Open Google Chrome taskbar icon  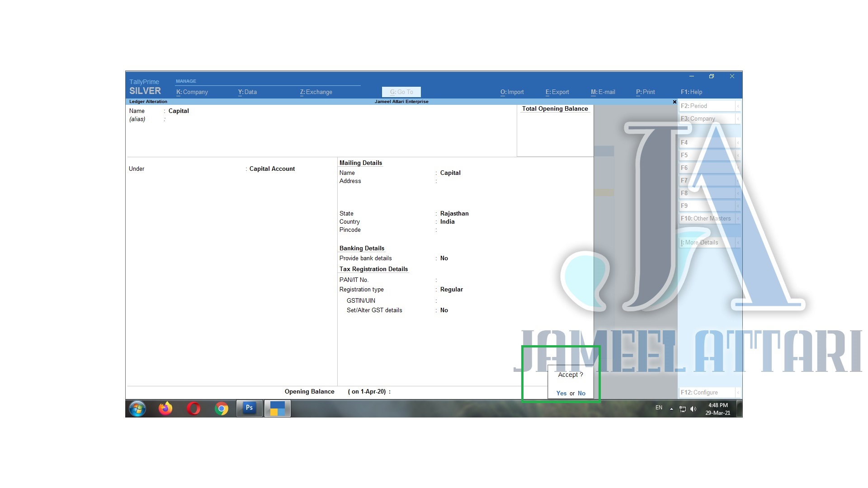(x=222, y=409)
